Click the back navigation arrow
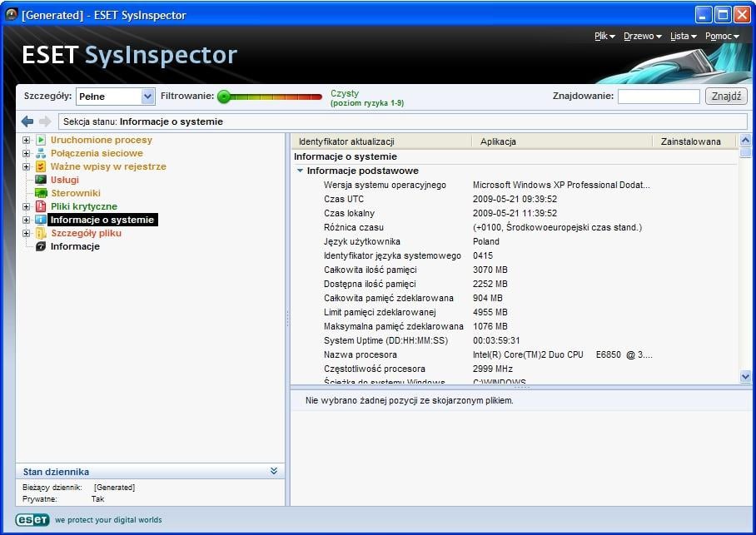Viewport: 756px width, 535px height. [x=27, y=121]
